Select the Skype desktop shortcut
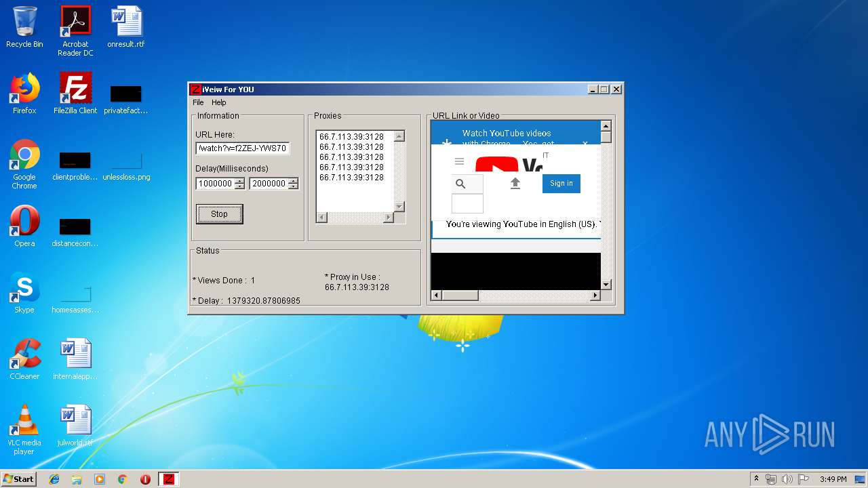 [24, 293]
